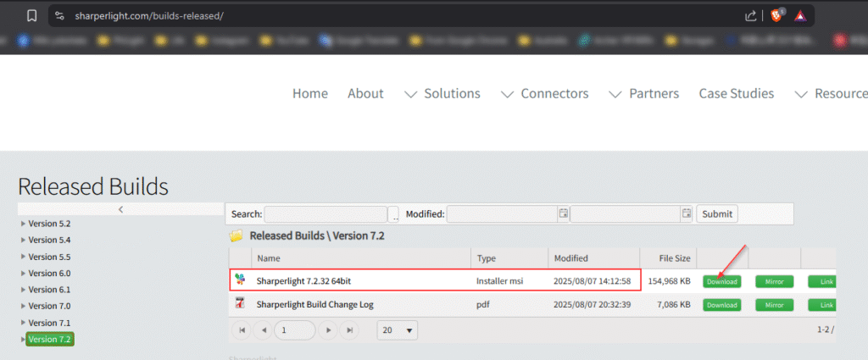This screenshot has width=868, height=360.
Task: Click the share icon in address bar
Action: pos(750,16)
